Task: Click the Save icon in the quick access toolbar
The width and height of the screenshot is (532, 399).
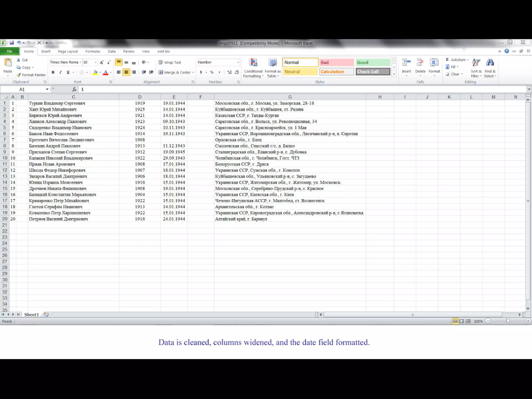Action: (12, 43)
